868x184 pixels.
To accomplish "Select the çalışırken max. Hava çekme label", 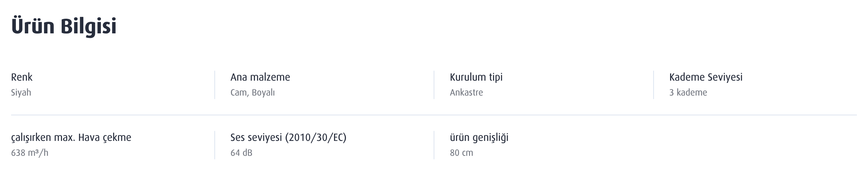I will pyautogui.click(x=71, y=138).
